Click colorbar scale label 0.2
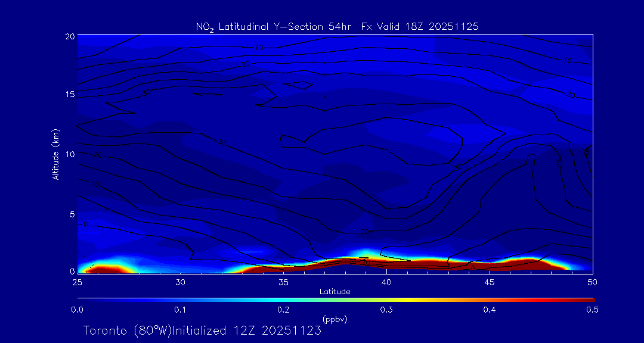 coord(283,310)
